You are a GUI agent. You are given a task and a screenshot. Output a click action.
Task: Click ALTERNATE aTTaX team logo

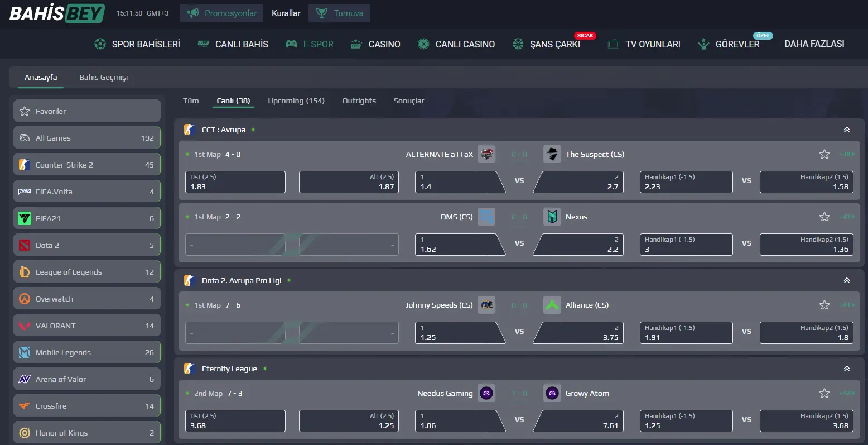point(486,154)
